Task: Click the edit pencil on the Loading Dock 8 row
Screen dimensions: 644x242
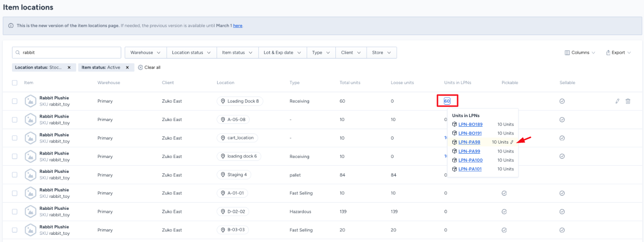Action: click(617, 101)
